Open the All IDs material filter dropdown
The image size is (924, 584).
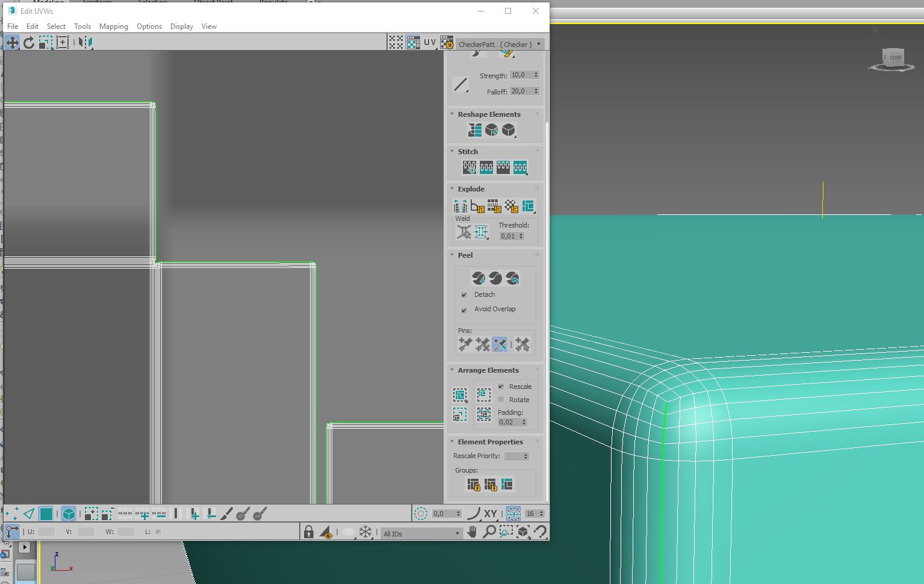click(457, 533)
